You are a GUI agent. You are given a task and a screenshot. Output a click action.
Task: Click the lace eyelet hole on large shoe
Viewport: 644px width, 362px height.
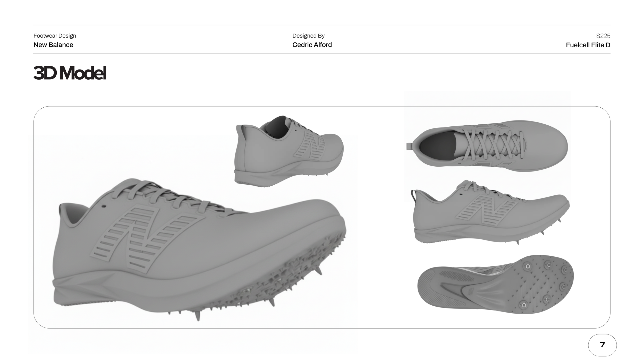104,206
